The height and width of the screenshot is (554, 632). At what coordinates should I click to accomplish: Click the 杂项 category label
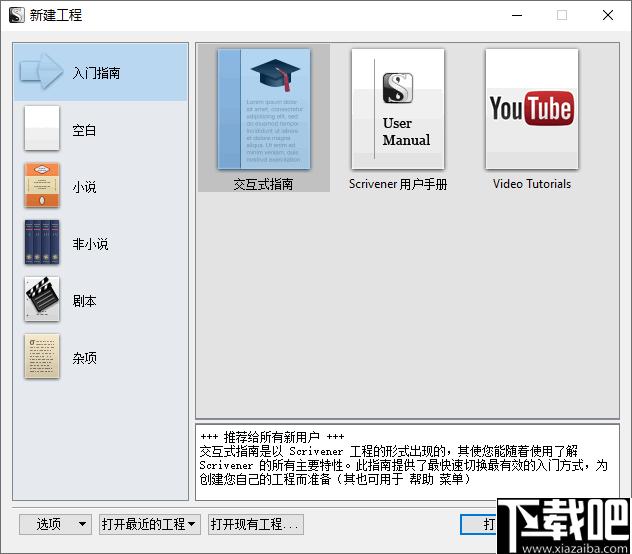click(84, 358)
